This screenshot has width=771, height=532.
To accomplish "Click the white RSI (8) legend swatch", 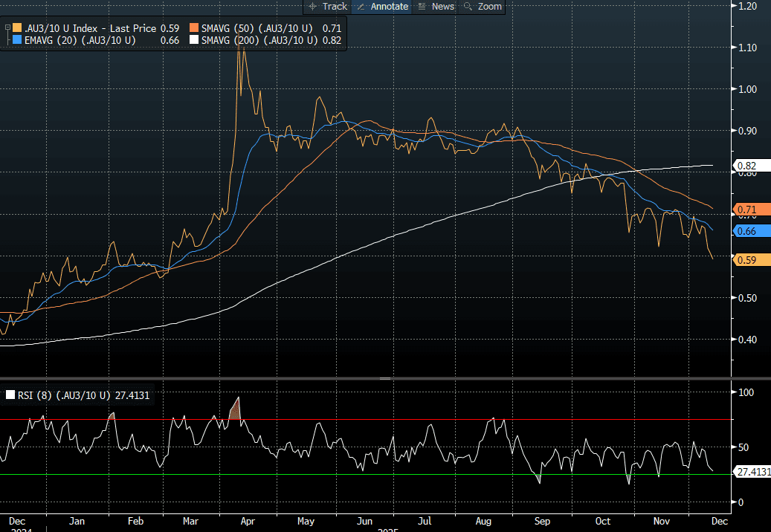I will pyautogui.click(x=10, y=395).
